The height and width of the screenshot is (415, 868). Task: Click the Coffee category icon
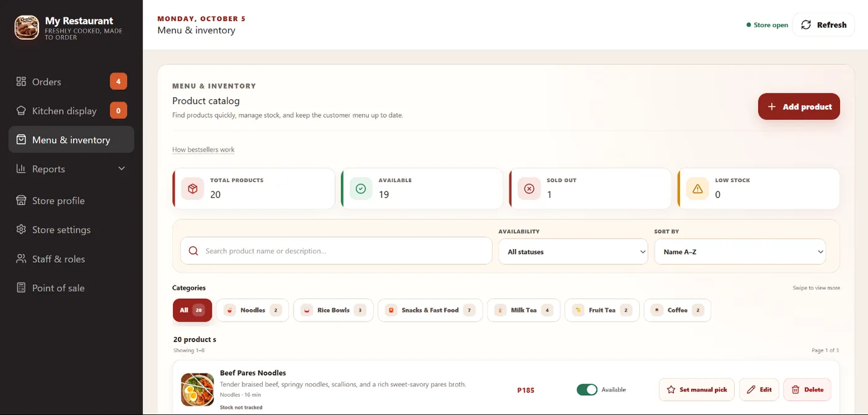(657, 310)
